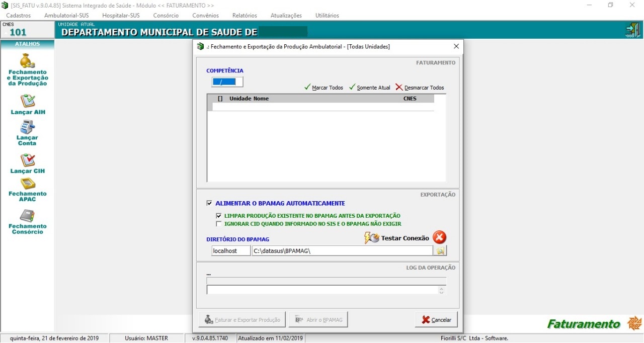Open the Relatórios menu

245,16
